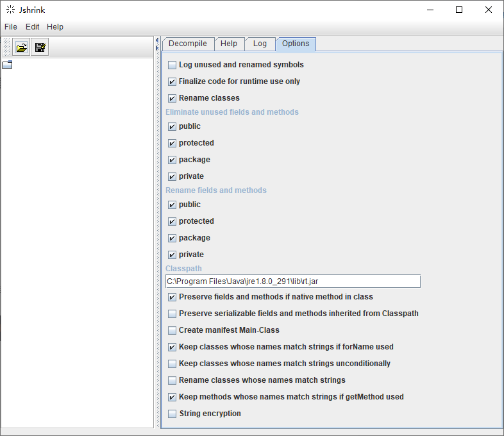Open the File menu
Viewport: 504px width, 436px height.
(x=11, y=27)
